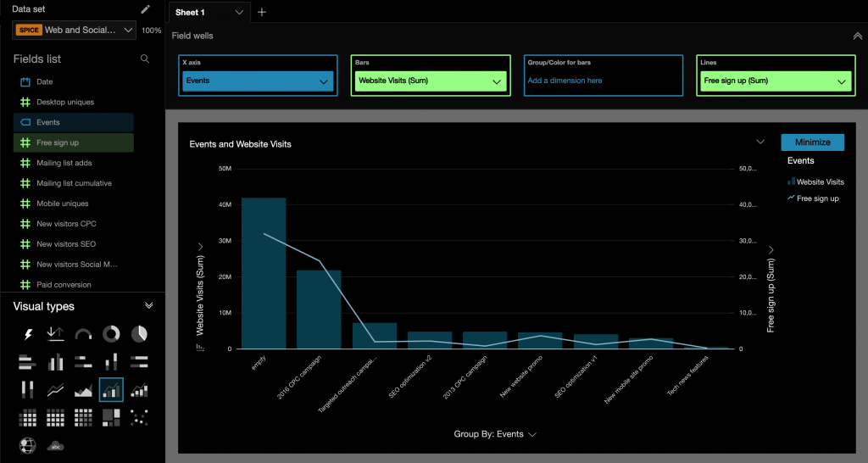The image size is (868, 463).
Task: Collapse the Field wells panel
Action: [857, 36]
